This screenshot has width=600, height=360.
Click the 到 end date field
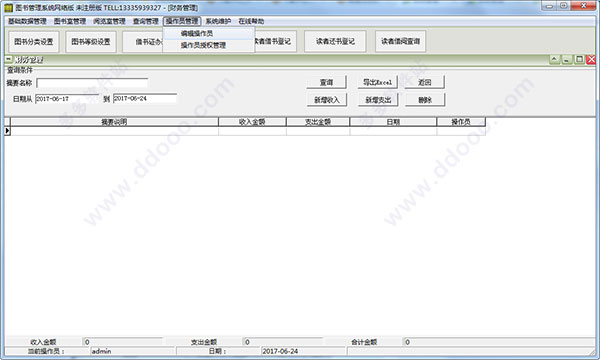[x=145, y=99]
